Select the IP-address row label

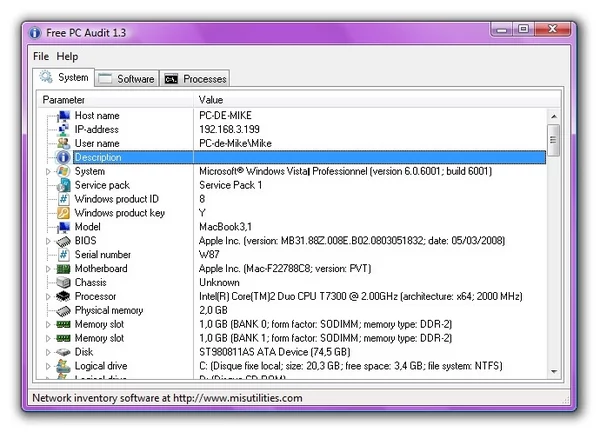pyautogui.click(x=96, y=130)
